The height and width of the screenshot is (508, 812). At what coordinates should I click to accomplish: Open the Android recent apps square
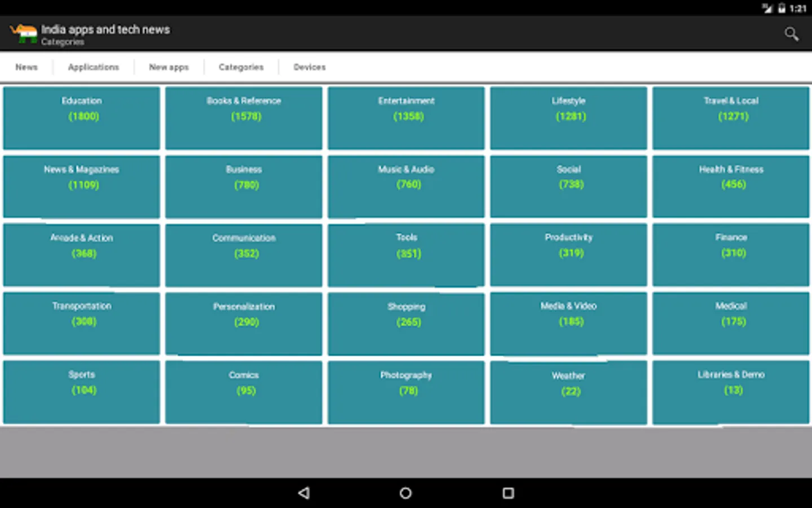tap(508, 493)
